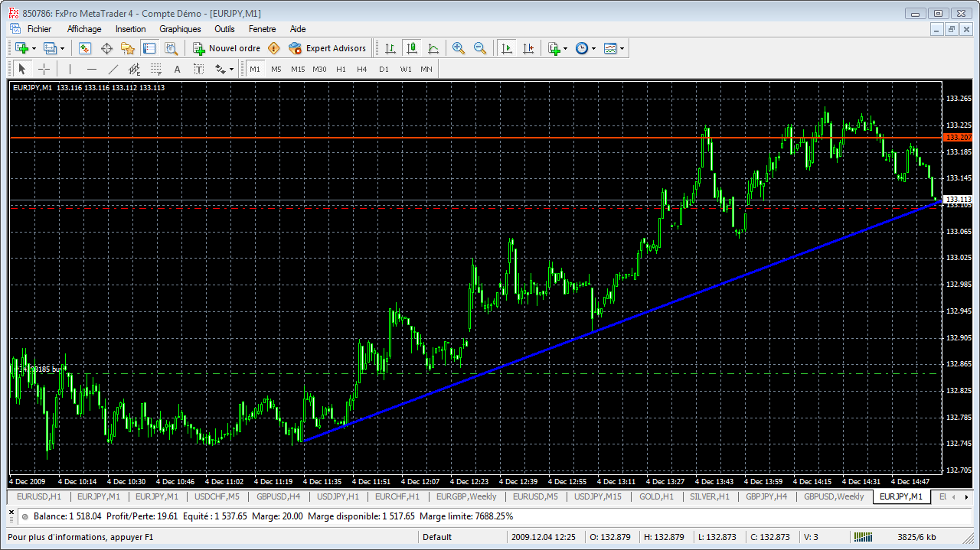Click the MetaEditor yellow diamond icon
This screenshot has height=550, width=980.
click(274, 48)
